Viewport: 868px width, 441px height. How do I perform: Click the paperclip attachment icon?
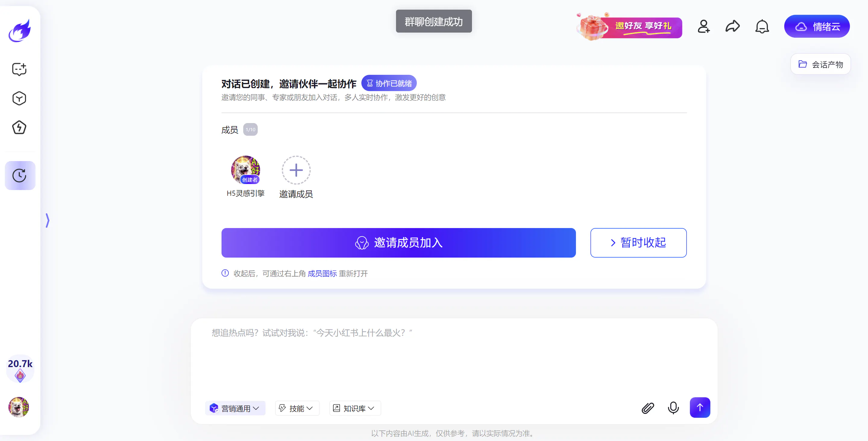[647, 408]
